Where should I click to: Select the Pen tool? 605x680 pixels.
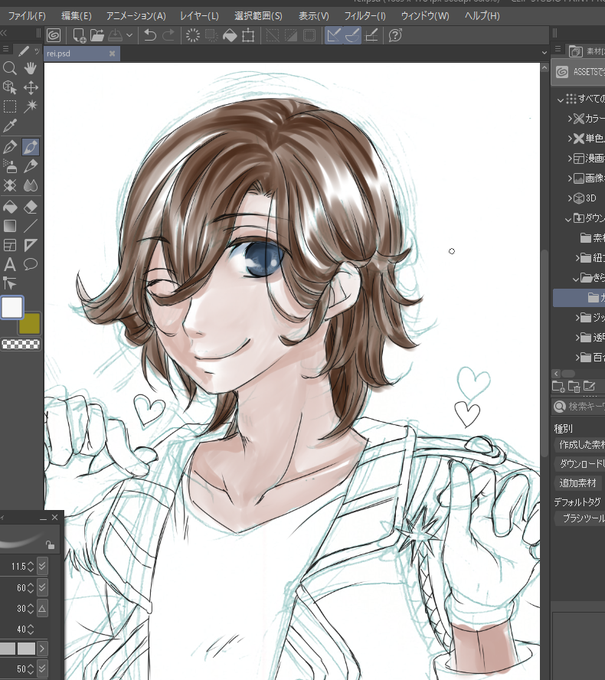pyautogui.click(x=10, y=147)
